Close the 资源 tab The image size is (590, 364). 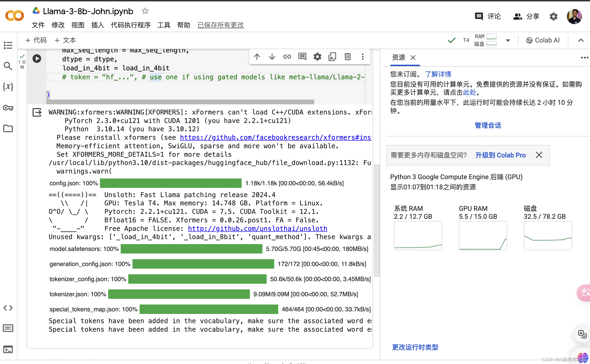click(413, 58)
